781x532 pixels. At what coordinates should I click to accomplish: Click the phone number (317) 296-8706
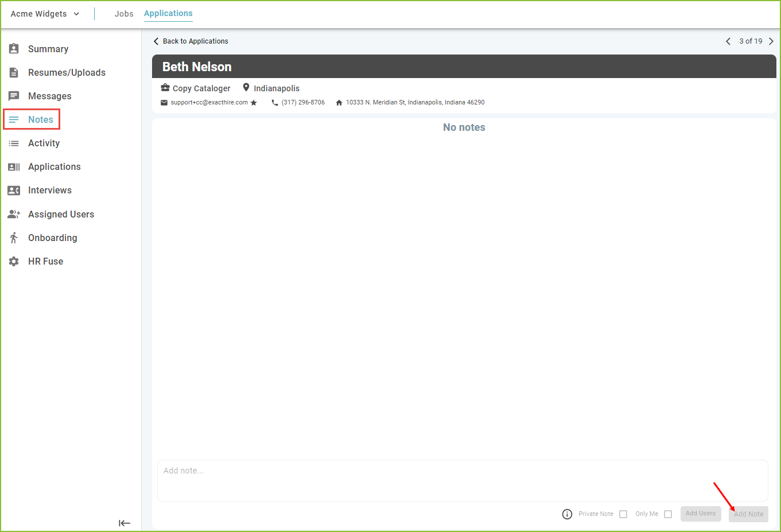tap(303, 103)
